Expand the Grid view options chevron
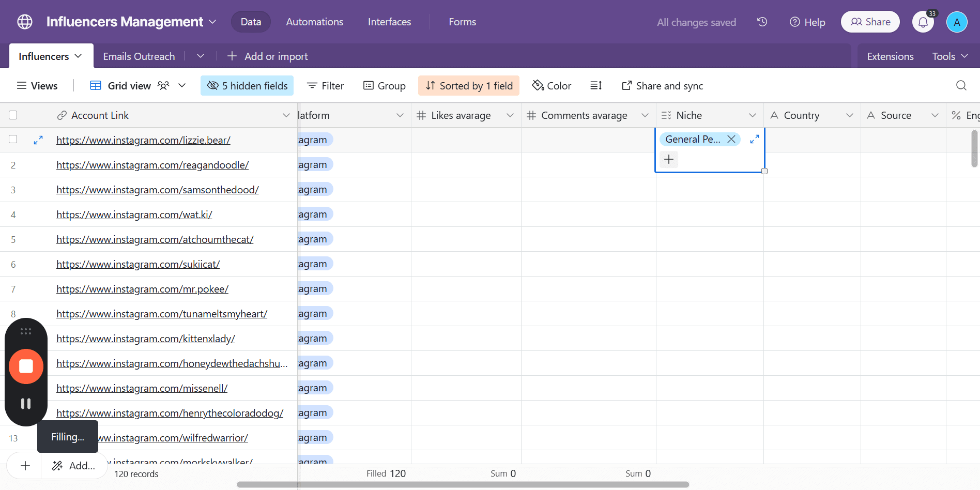Image resolution: width=980 pixels, height=490 pixels. click(182, 85)
